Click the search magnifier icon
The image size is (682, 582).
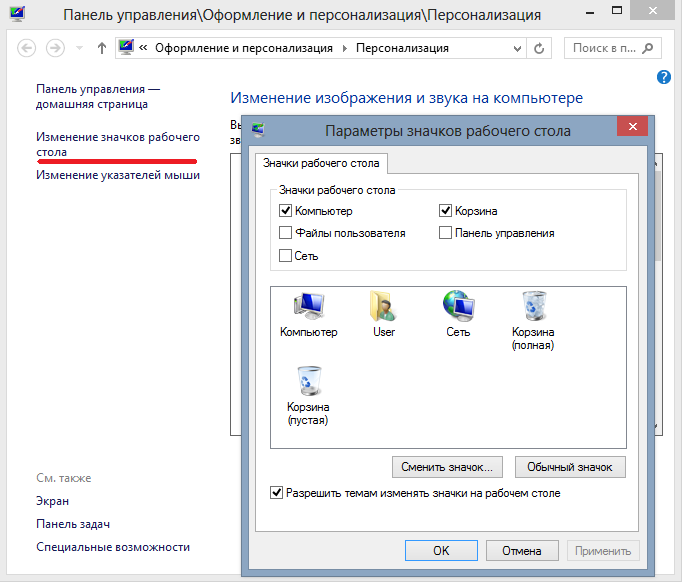click(648, 48)
